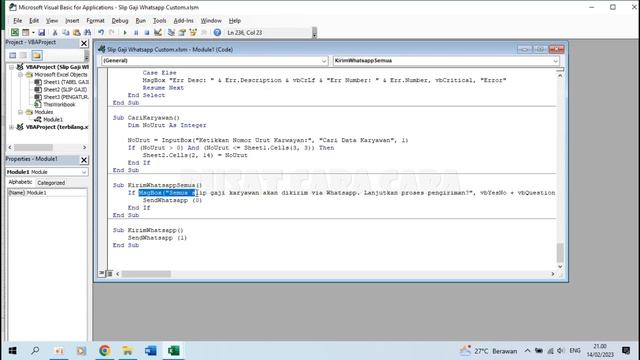
Task: Click the code window vertical scrollbar thumb
Action: [560, 253]
